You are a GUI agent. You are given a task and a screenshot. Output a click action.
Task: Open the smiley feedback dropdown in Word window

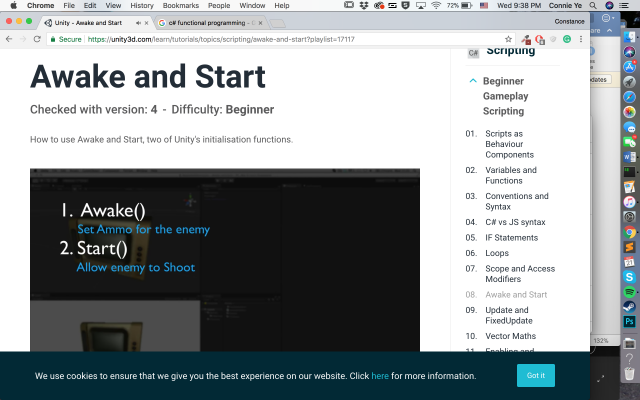coord(608,18)
